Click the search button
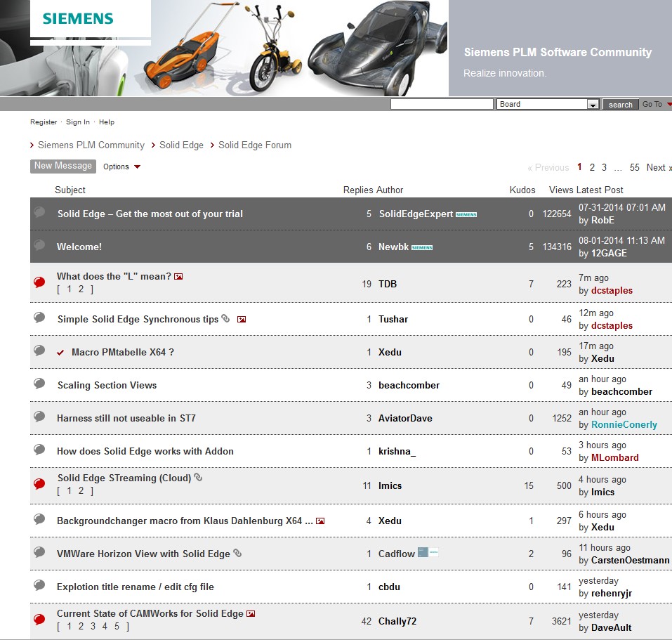Image resolution: width=672 pixels, height=640 pixels. [x=620, y=105]
